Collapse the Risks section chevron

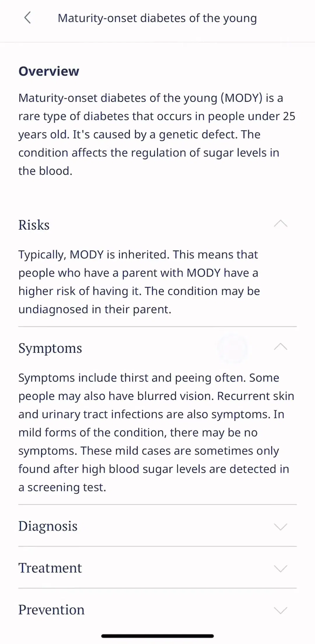(281, 224)
